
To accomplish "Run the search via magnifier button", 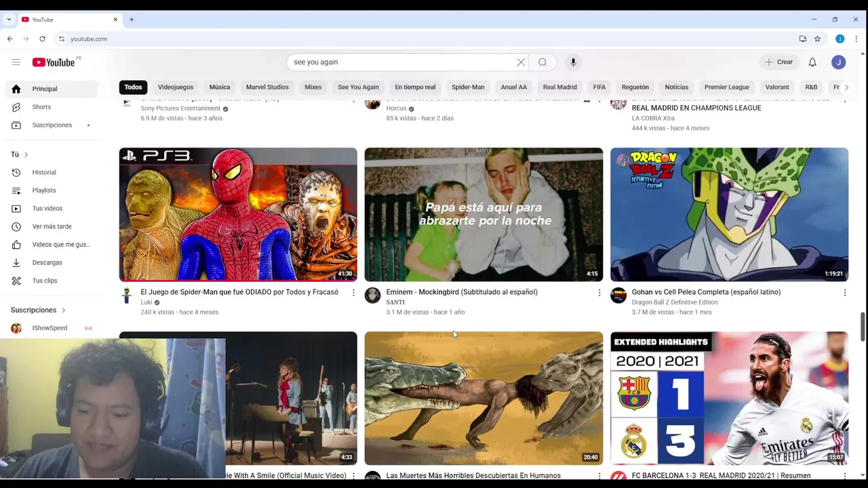I will [x=542, y=62].
